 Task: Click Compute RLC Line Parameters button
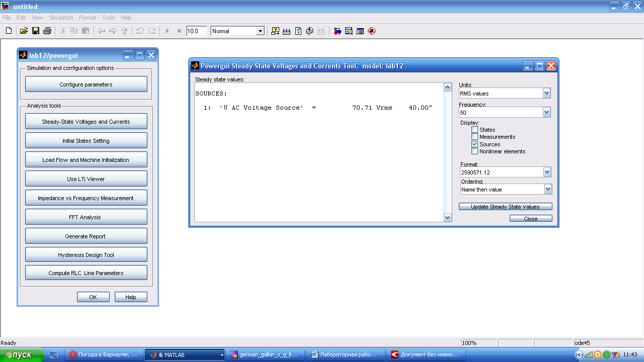click(x=86, y=273)
